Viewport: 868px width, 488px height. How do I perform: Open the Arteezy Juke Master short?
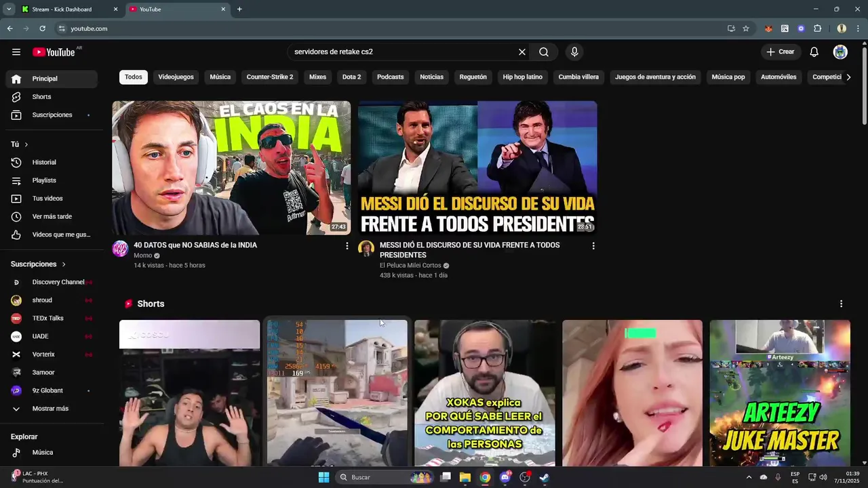click(780, 393)
